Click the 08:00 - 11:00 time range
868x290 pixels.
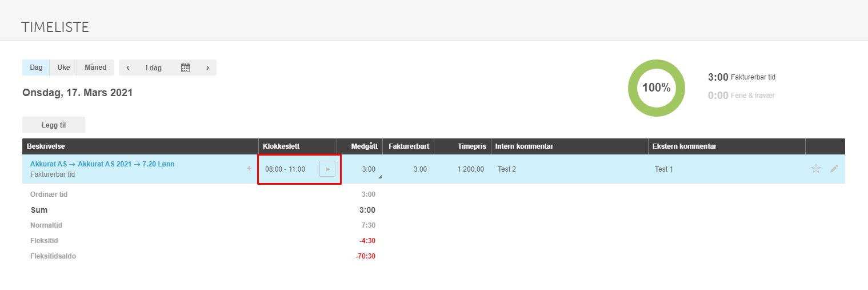tap(285, 169)
